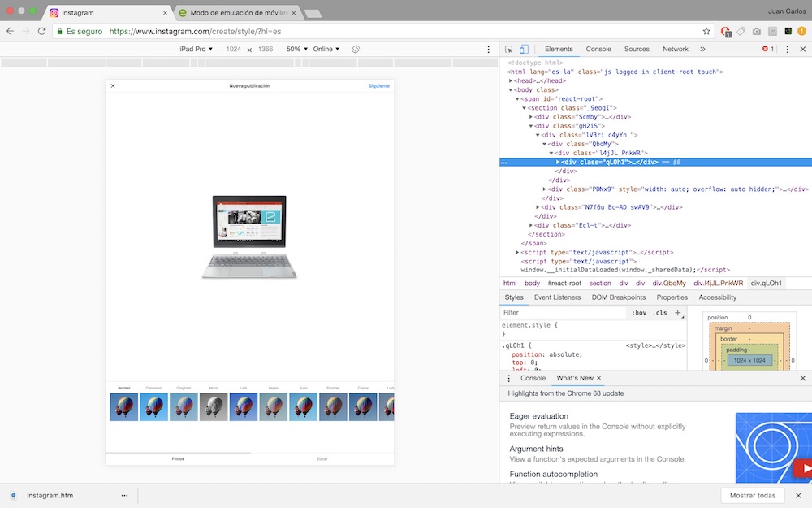
Task: Expand the head element in the DOM tree
Action: point(511,80)
